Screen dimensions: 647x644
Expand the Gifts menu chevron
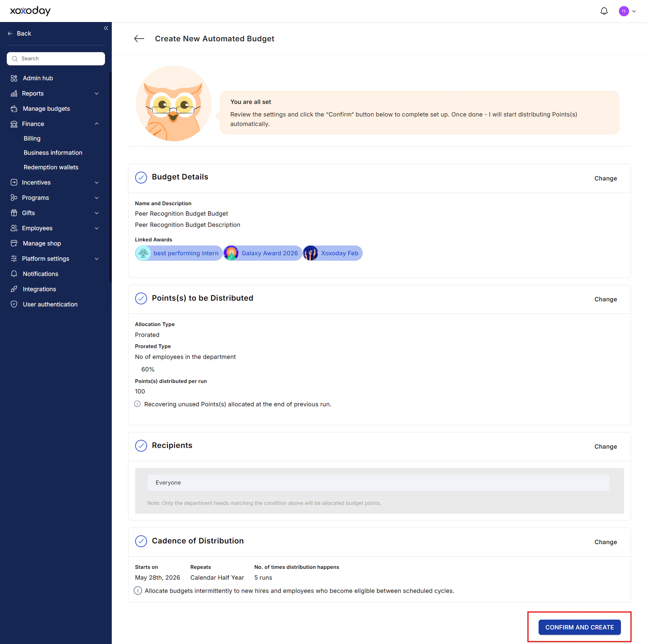[97, 213]
